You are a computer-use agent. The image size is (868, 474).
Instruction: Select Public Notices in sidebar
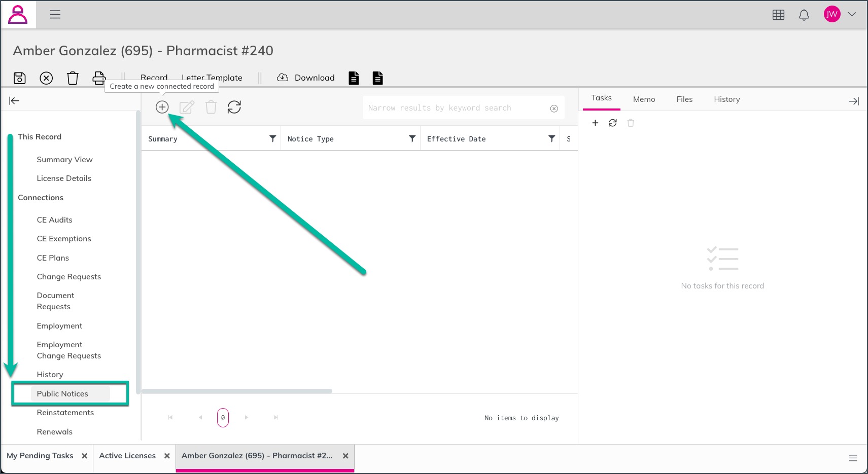(x=62, y=394)
